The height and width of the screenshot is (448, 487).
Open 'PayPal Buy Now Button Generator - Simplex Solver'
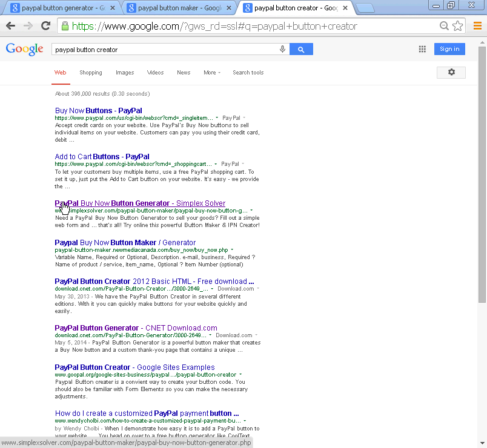[140, 203]
